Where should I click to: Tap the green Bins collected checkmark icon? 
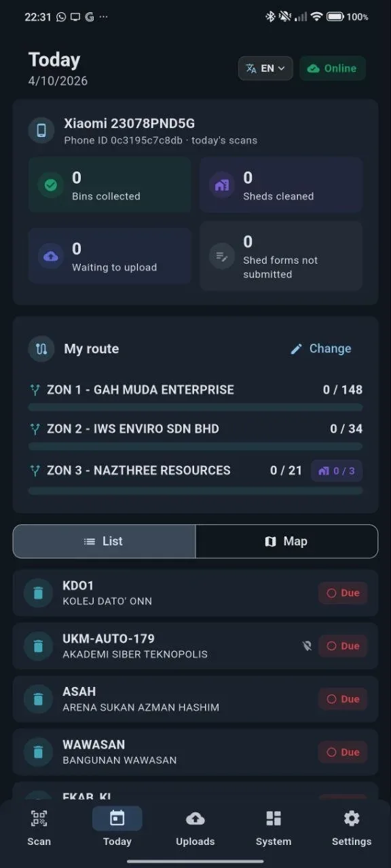pyautogui.click(x=51, y=185)
